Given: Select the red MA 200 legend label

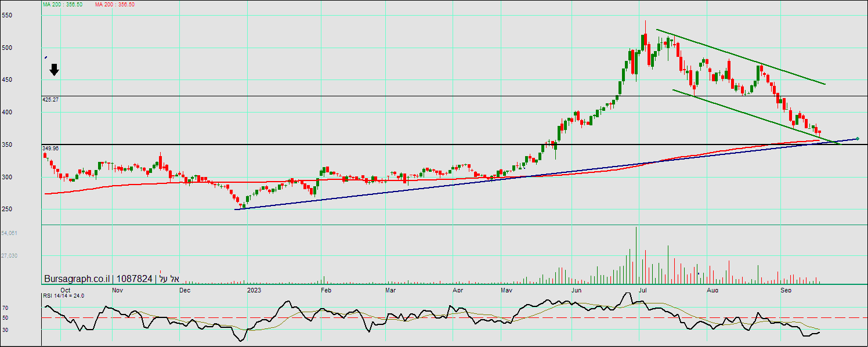Looking at the screenshot, I should 115,4.
